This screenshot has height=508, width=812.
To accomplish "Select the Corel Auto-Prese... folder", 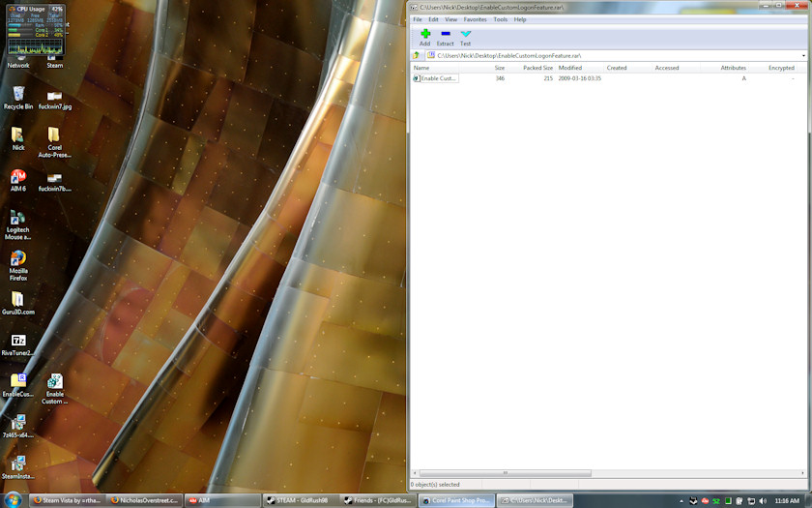I will 54,142.
